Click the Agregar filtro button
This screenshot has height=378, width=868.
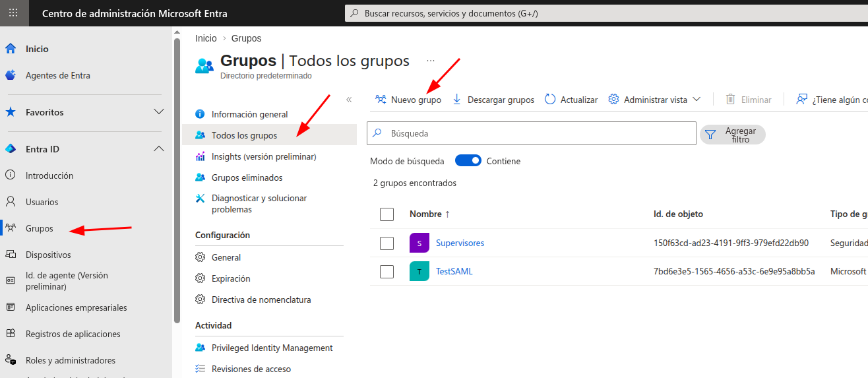(733, 135)
